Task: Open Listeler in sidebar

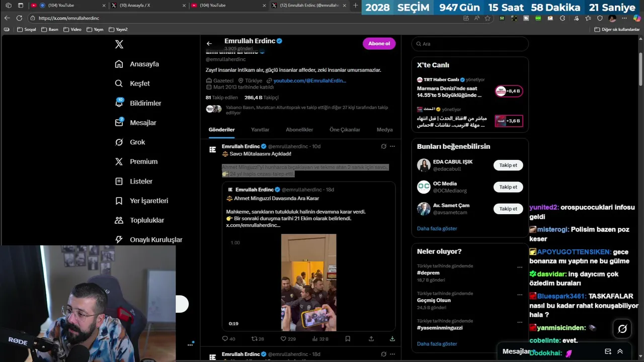Action: pyautogui.click(x=133, y=181)
